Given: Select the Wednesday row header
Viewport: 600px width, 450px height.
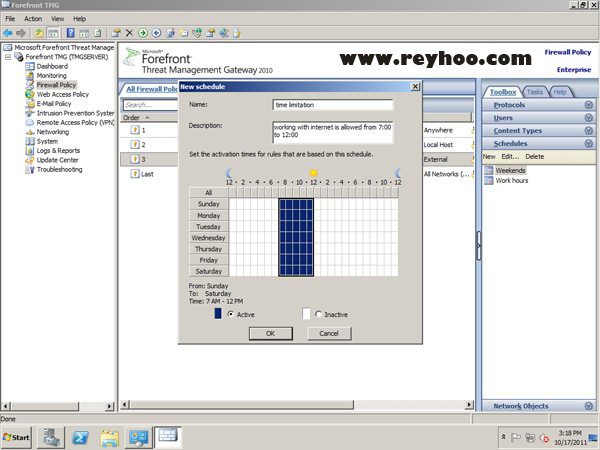Looking at the screenshot, I should pos(209,238).
